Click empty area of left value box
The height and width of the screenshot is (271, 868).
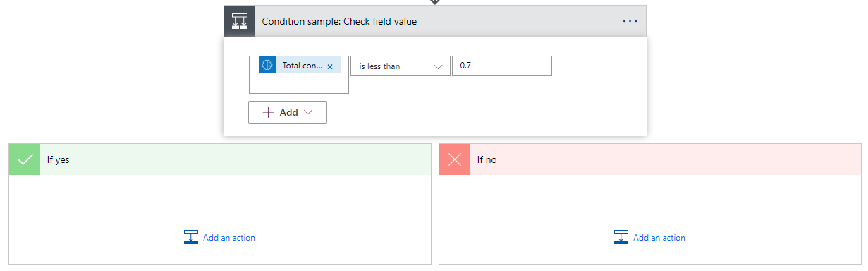coord(299,84)
